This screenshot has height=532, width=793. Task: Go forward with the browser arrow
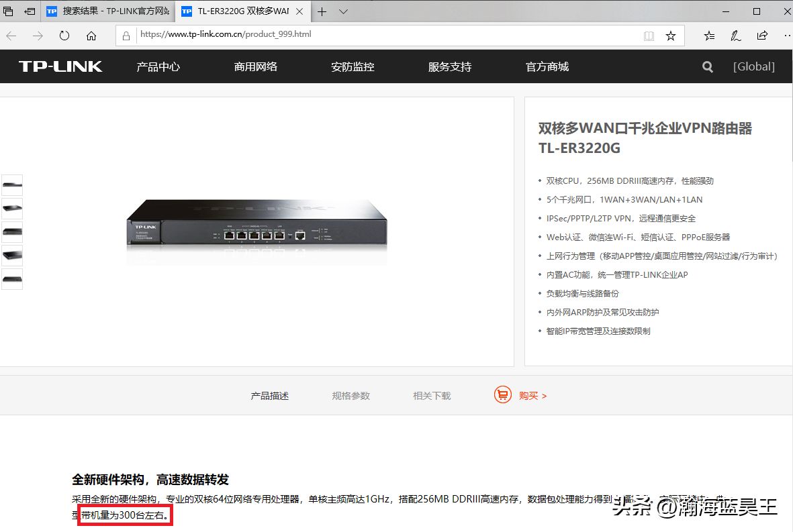pos(38,36)
